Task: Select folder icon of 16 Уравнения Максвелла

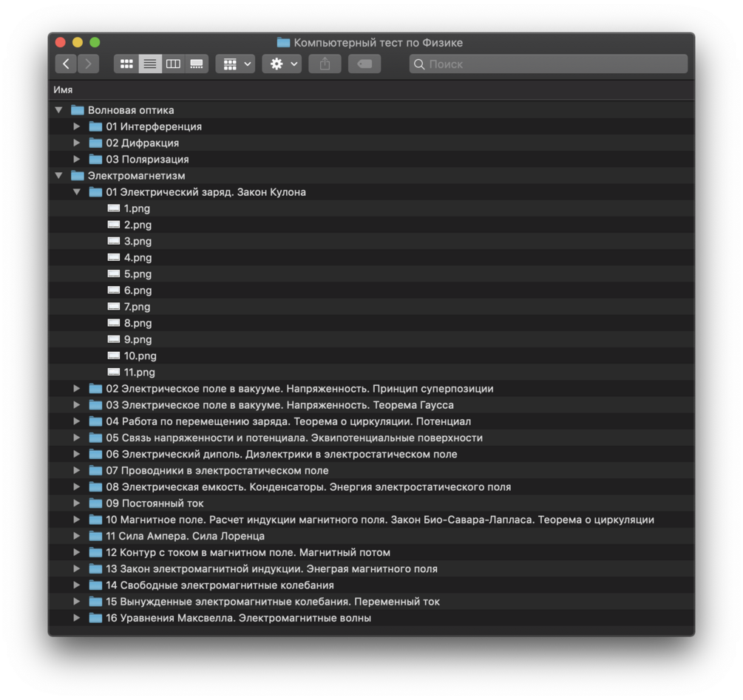Action: click(x=95, y=618)
